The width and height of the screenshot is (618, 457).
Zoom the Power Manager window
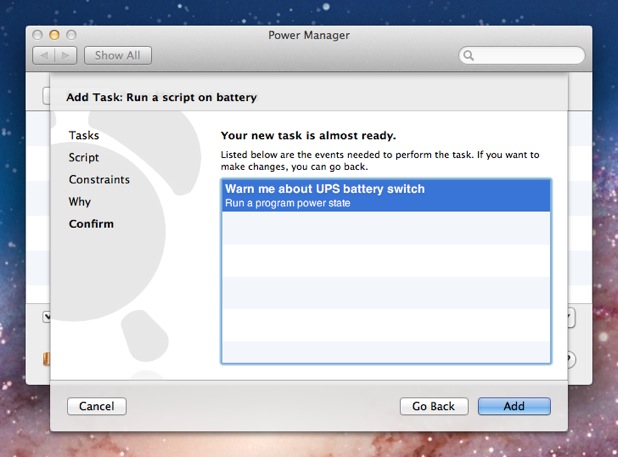point(71,35)
